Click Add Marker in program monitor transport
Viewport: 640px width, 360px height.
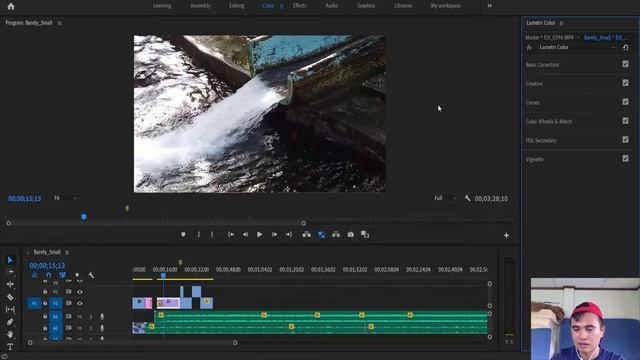(183, 234)
